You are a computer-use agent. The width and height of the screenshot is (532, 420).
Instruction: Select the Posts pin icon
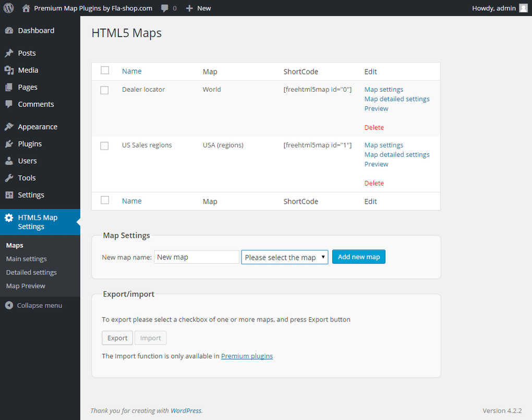[10, 53]
